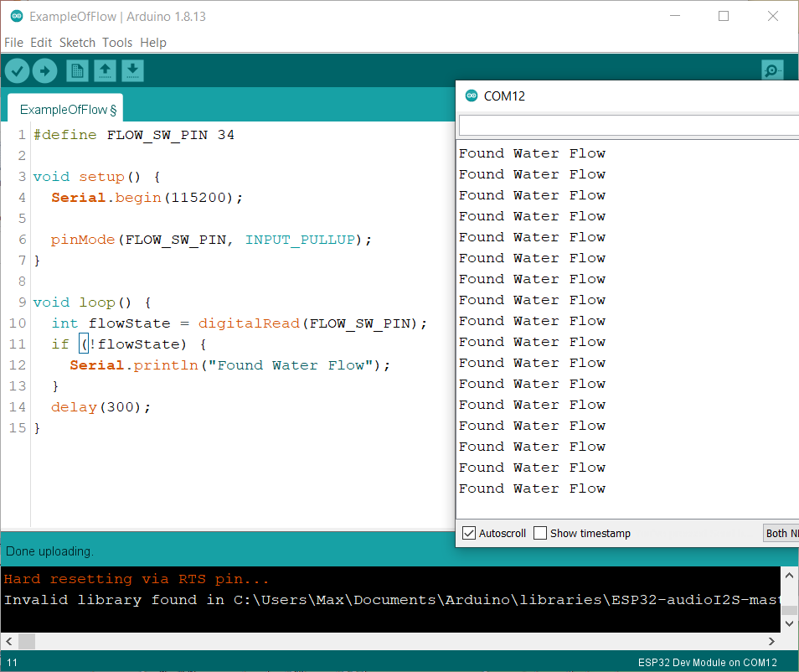Click the #define FLOW_SW_PIN 34 line
Screen dimensions: 799x672
tap(134, 135)
